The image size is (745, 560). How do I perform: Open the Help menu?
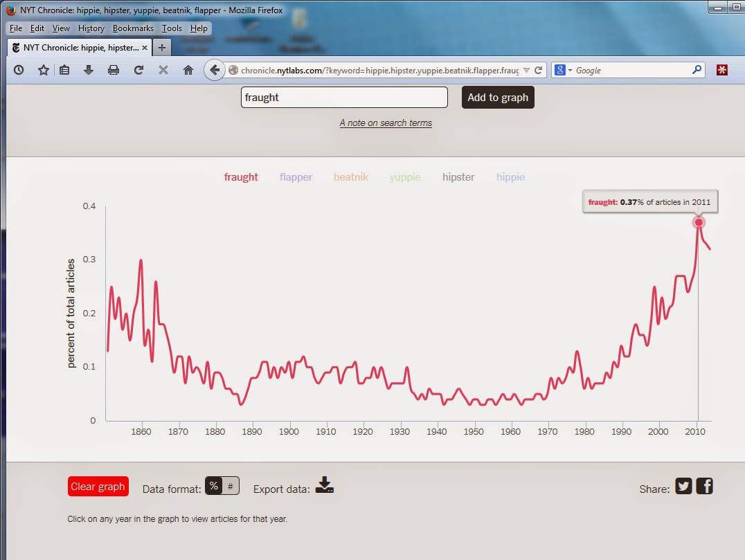199,28
